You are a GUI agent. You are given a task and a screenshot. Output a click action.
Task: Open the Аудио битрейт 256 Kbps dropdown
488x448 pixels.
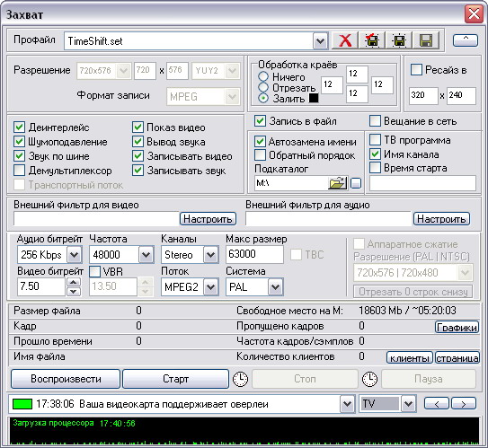tap(74, 255)
